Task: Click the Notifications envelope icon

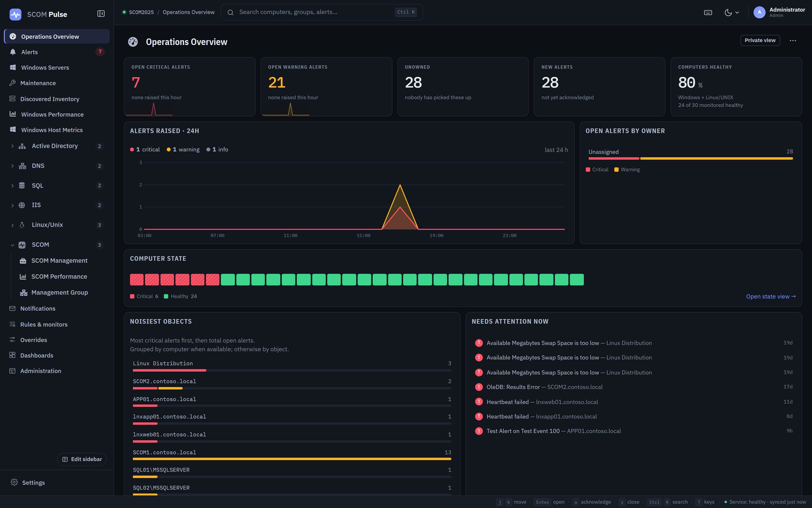Action: click(13, 308)
